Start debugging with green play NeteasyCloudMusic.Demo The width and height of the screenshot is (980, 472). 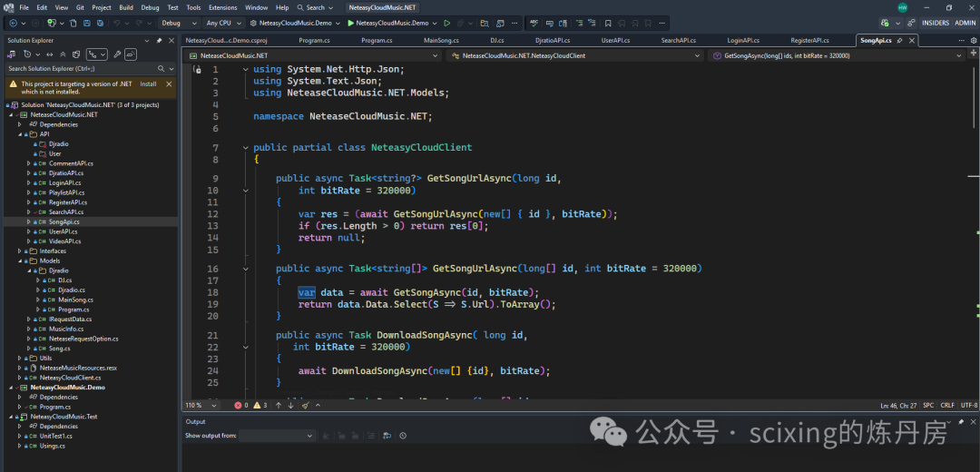point(387,23)
